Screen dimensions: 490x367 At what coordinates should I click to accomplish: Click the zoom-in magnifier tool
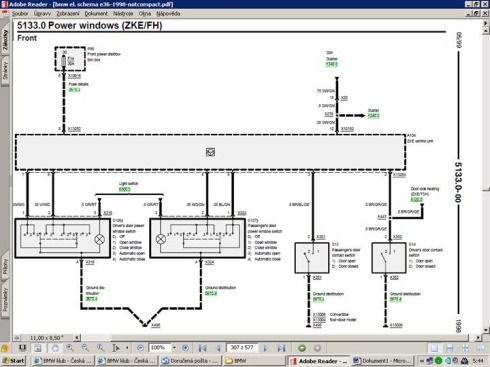point(70,348)
